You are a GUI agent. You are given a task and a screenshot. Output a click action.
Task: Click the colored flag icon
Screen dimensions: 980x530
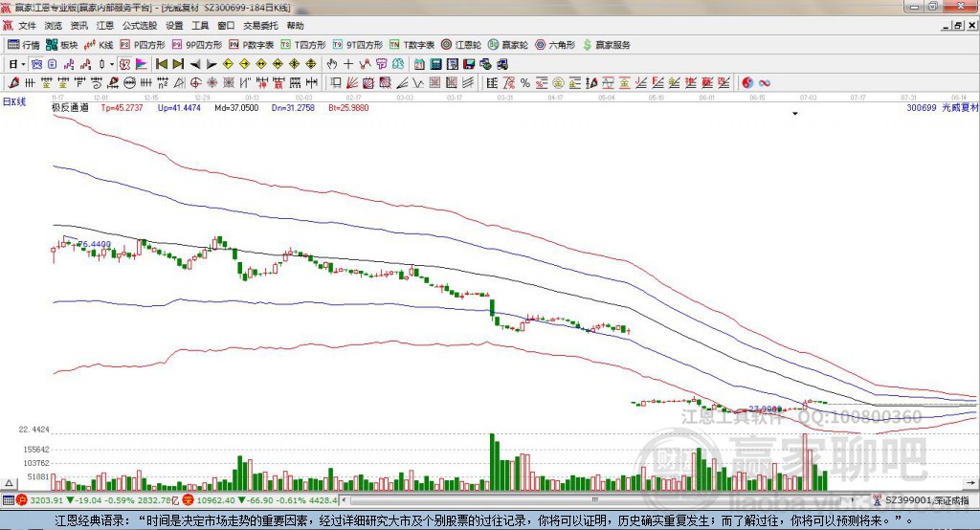click(x=142, y=64)
